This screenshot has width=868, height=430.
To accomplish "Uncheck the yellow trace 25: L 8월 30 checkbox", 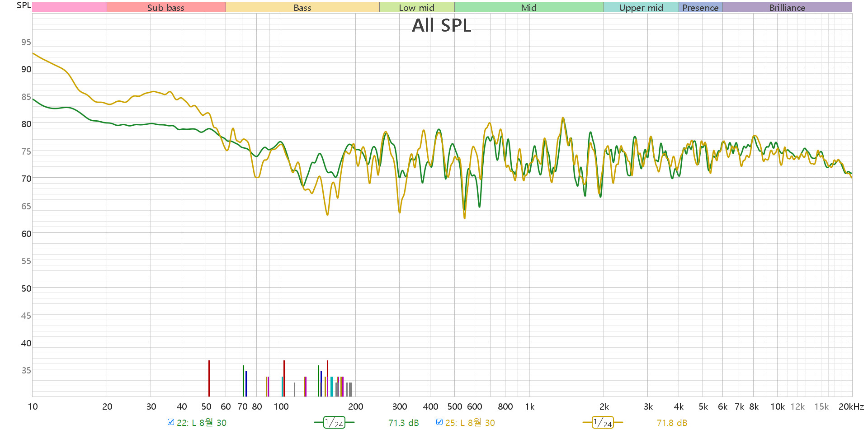I will [x=439, y=422].
